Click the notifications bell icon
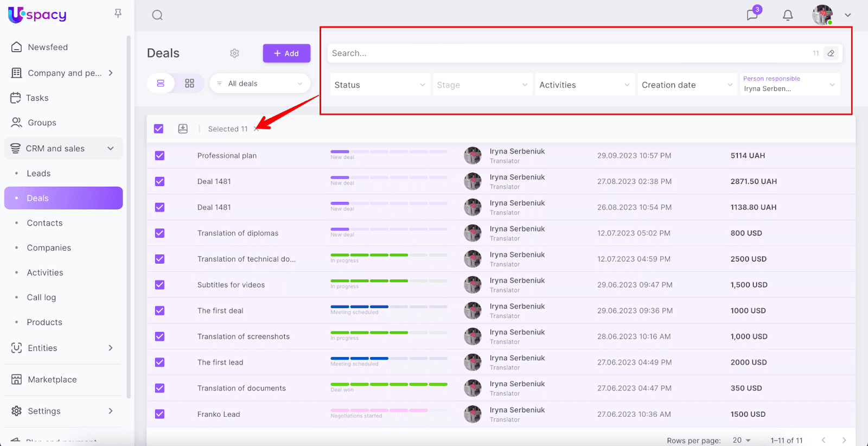This screenshot has width=868, height=446. pos(788,15)
